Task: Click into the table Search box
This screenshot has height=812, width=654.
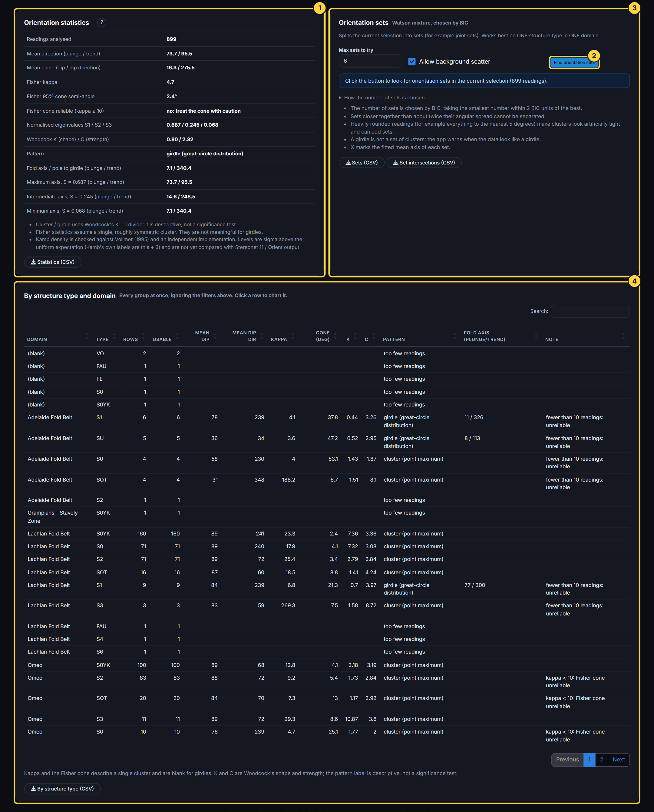Action: [x=590, y=311]
